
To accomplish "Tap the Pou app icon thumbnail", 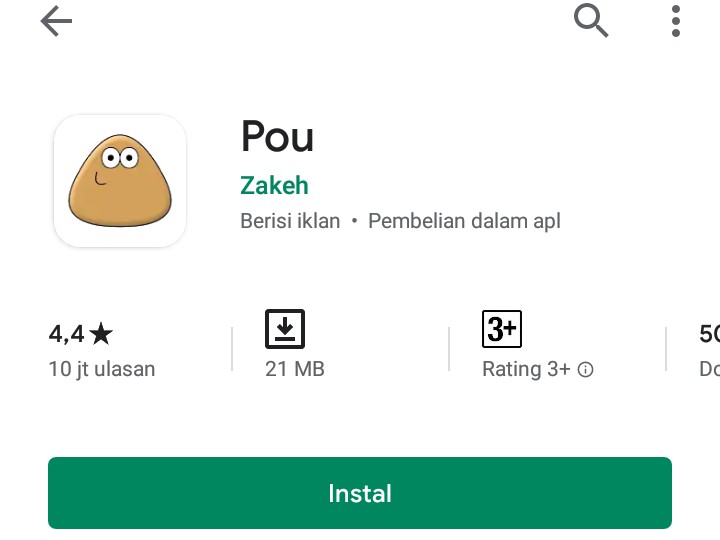I will pyautogui.click(x=120, y=181).
